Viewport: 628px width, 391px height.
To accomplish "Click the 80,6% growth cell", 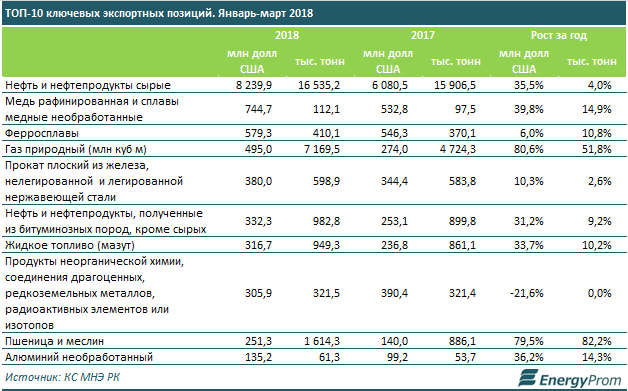I will point(529,149).
